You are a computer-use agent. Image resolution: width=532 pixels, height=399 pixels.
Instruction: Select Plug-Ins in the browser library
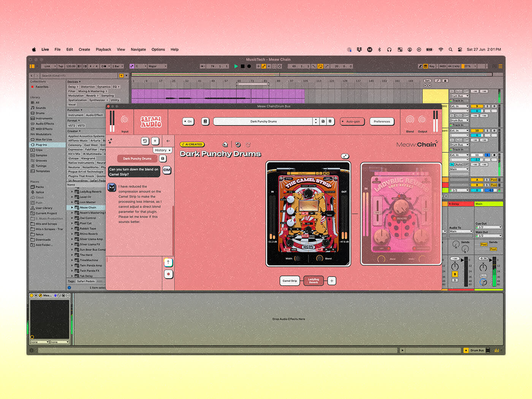[41, 145]
